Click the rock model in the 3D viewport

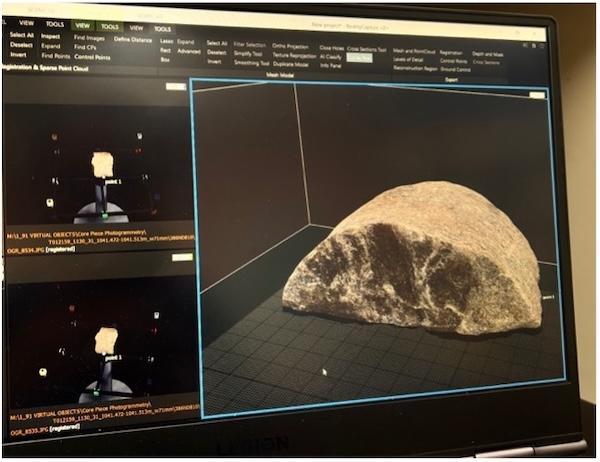pyautogui.click(x=413, y=258)
